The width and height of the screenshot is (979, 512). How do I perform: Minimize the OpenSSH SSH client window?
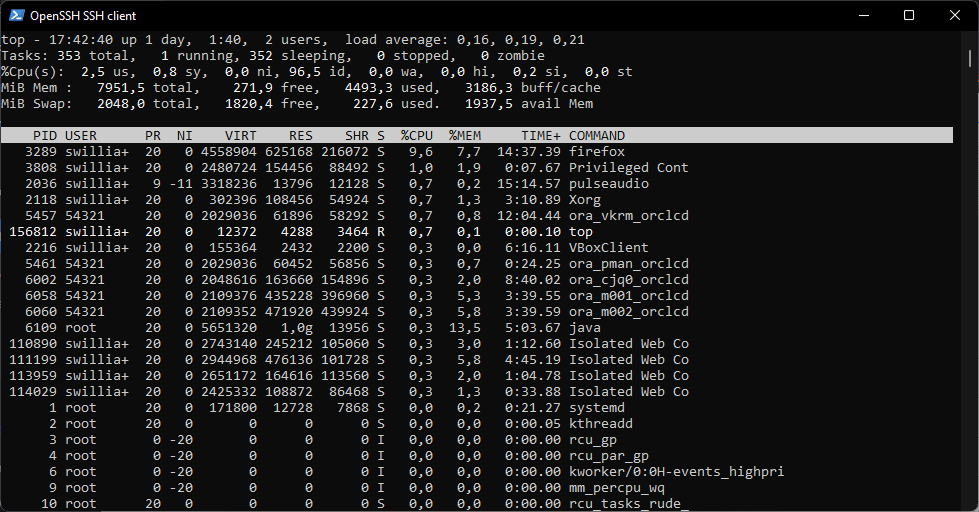(x=863, y=15)
